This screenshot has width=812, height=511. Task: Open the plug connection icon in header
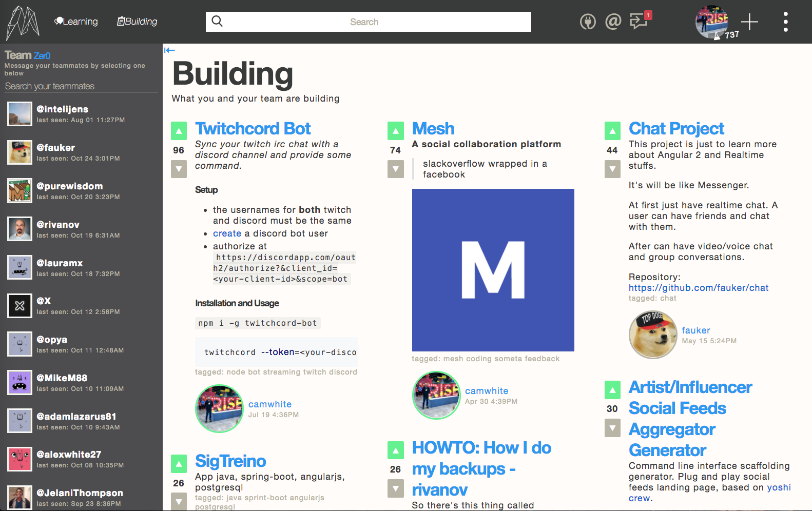pos(588,22)
